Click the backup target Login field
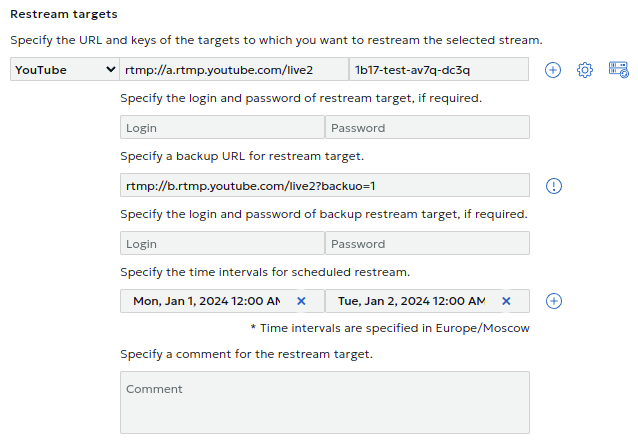This screenshot has width=638, height=448. pos(222,244)
